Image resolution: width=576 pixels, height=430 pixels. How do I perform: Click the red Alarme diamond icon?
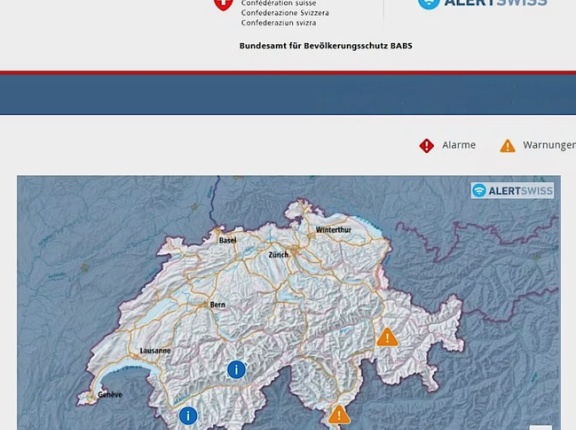[x=426, y=146]
